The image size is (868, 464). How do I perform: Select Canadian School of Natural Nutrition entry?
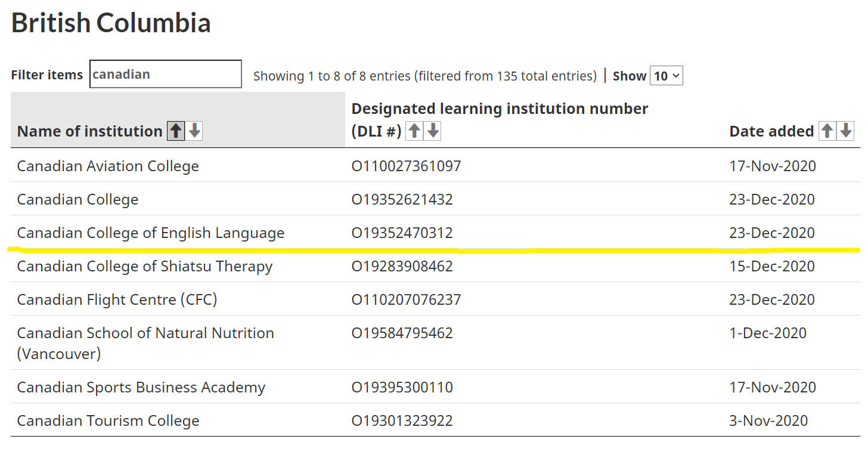[x=145, y=343]
